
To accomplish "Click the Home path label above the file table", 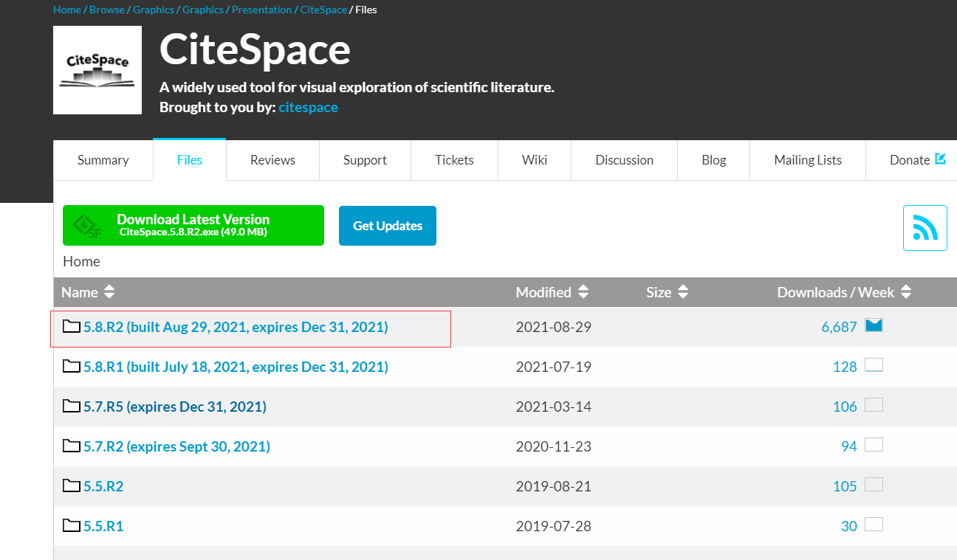I will click(x=81, y=261).
